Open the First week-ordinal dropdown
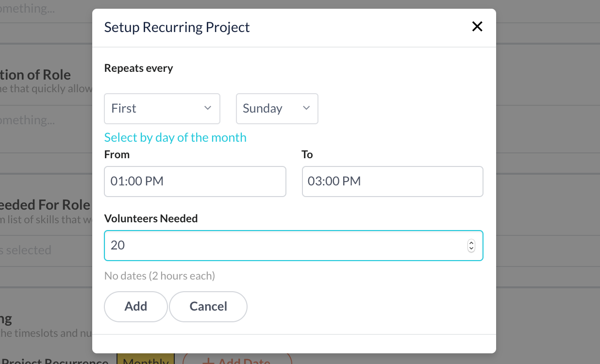 click(162, 108)
